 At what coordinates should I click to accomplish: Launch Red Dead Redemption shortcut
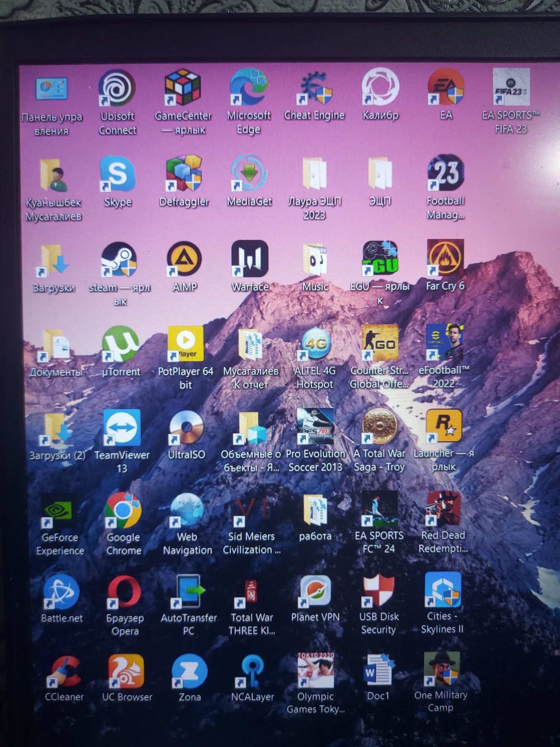coord(443,508)
